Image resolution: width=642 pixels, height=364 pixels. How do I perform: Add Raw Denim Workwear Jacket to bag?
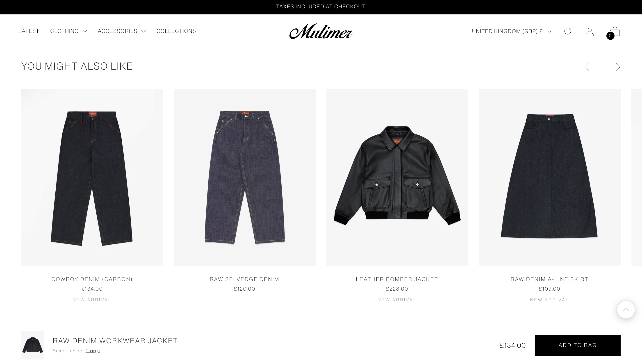coord(578,345)
